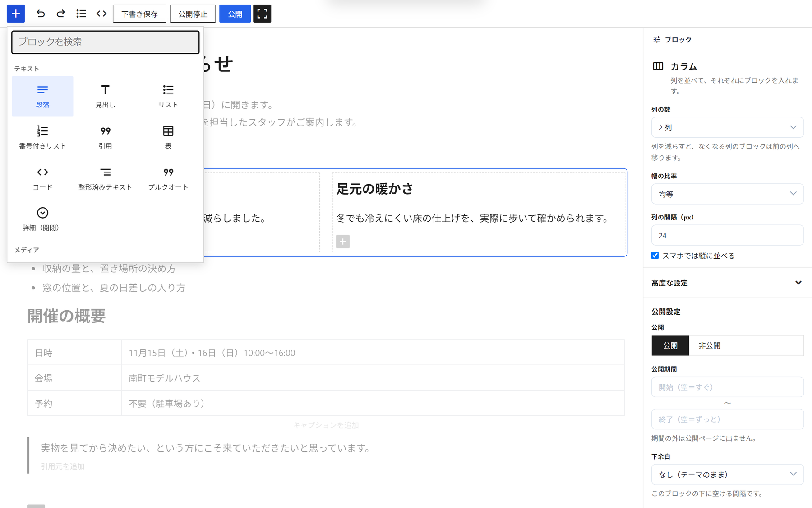Click the キャプションを追加 caption placeholder

[326, 425]
